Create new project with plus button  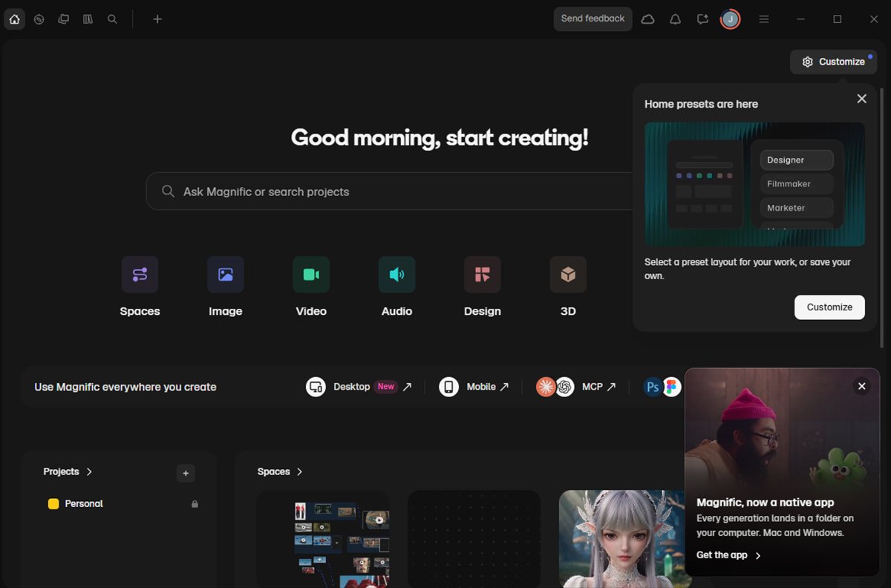pos(186,473)
